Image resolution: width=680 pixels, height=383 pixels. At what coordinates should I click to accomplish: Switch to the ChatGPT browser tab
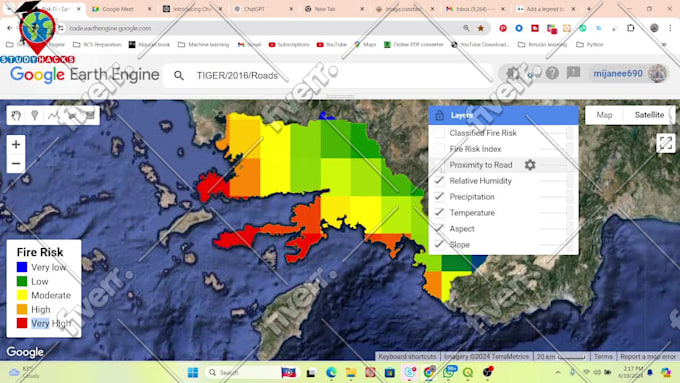(x=264, y=9)
